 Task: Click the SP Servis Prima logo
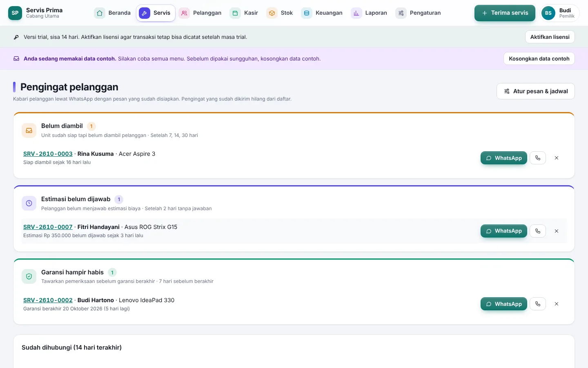pyautogui.click(x=15, y=13)
